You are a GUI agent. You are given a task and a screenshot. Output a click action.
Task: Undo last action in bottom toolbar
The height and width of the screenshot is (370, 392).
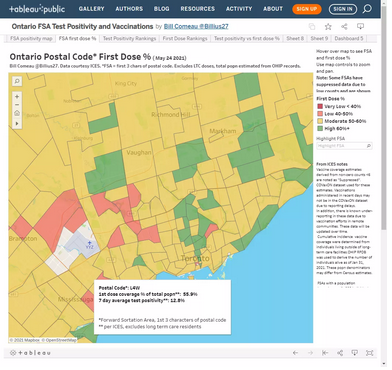coord(295,353)
